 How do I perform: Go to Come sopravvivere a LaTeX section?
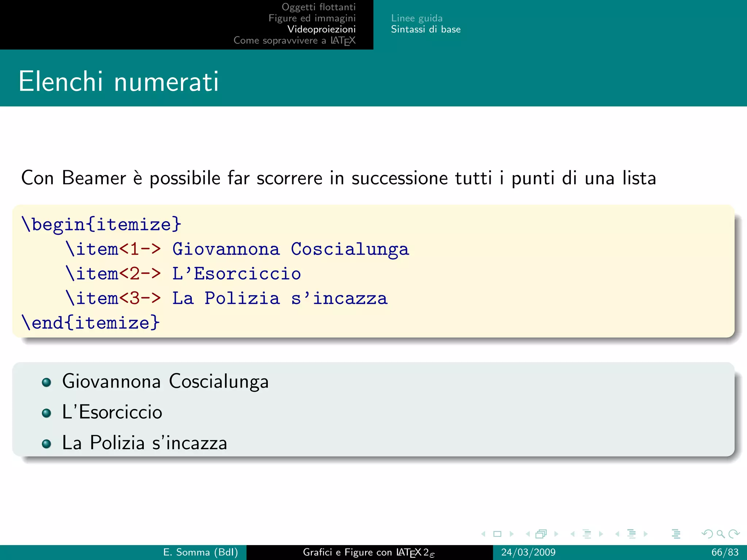(295, 40)
